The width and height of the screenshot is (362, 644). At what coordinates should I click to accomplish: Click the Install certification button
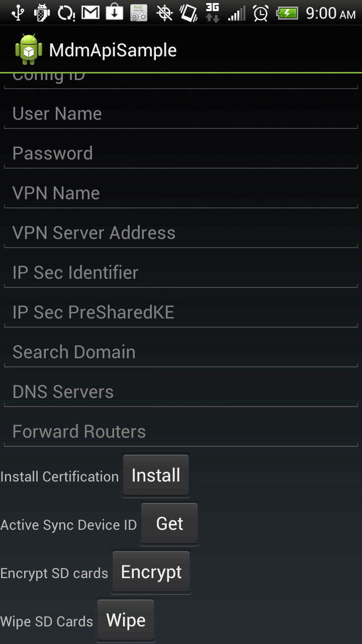coord(156,475)
